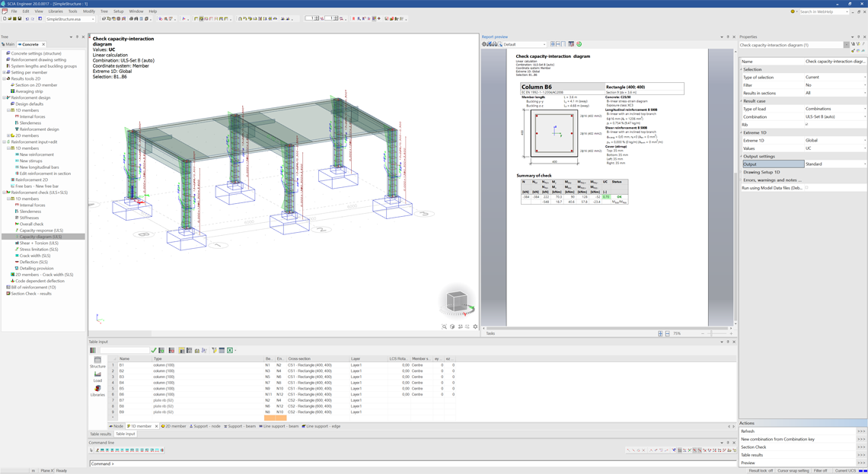Image resolution: width=868 pixels, height=474 pixels.
Task: Open the Libraries table category
Action: point(97,391)
